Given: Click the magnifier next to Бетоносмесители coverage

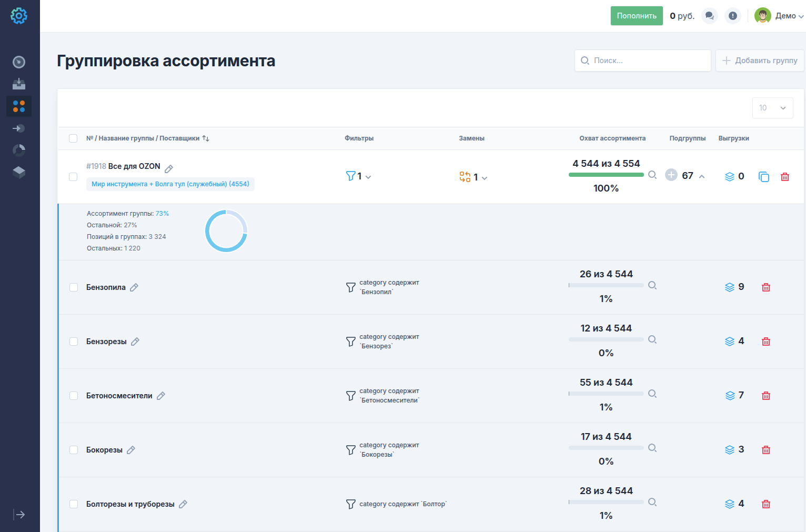Looking at the screenshot, I should point(652,394).
